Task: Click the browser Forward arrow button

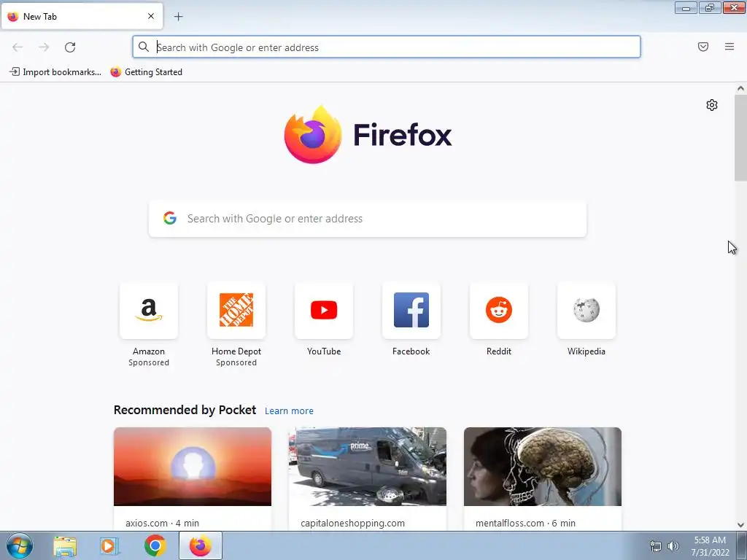Action: [x=44, y=47]
